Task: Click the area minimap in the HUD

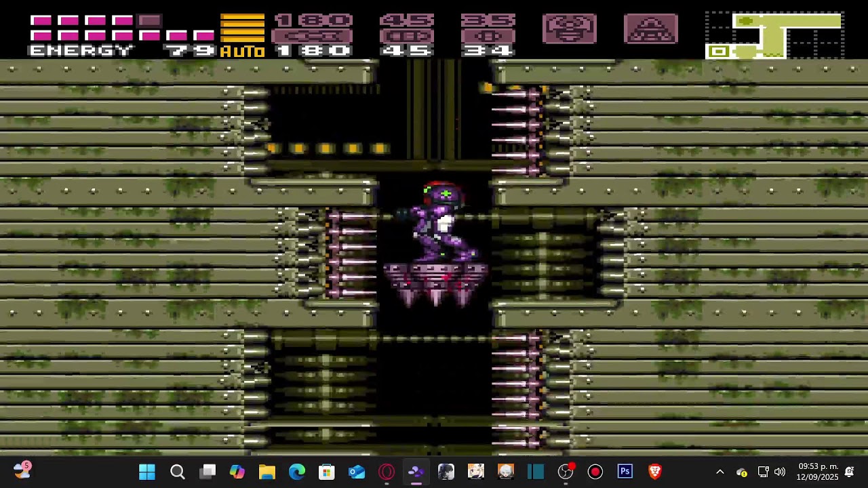Action: (x=774, y=35)
